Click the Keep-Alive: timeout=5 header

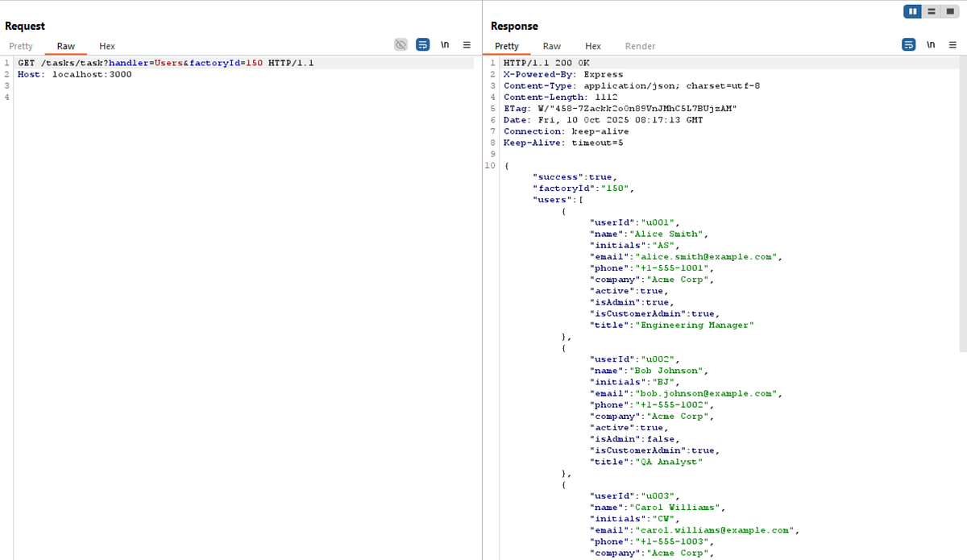(563, 143)
